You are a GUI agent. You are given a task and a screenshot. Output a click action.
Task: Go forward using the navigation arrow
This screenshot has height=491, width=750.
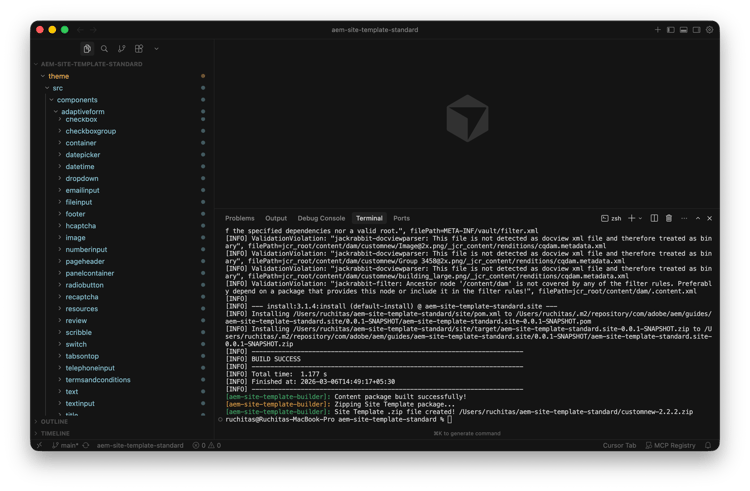coord(93,30)
